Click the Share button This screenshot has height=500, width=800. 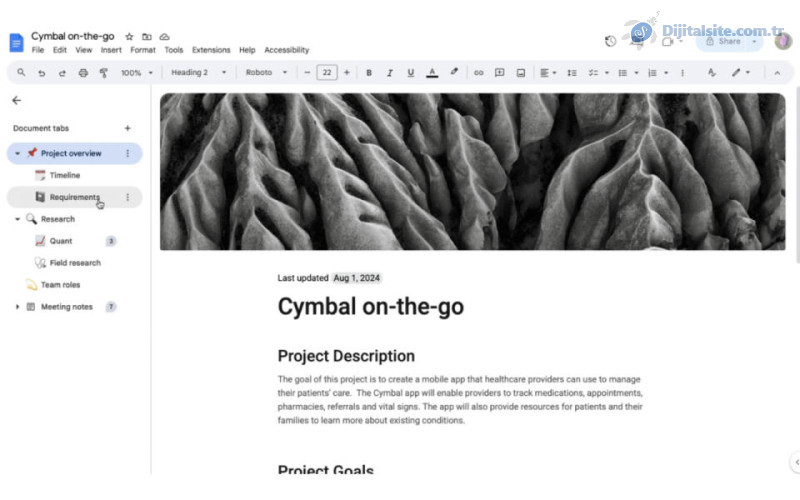coord(724,41)
